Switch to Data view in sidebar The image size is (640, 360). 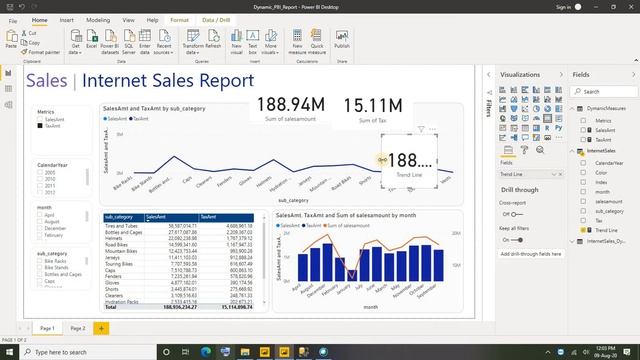(x=8, y=89)
